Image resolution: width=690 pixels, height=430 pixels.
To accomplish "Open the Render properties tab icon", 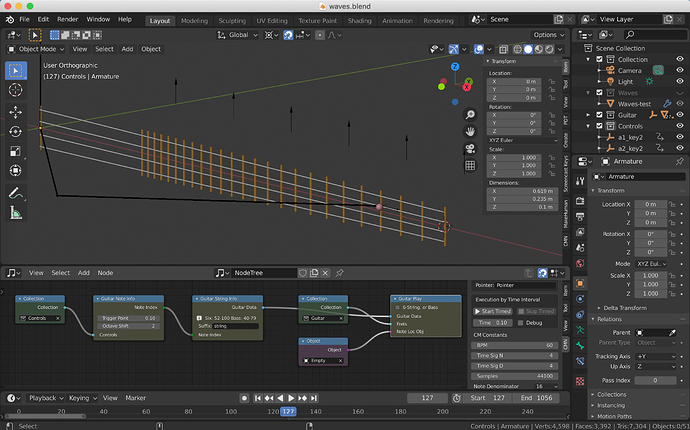I will click(x=580, y=201).
